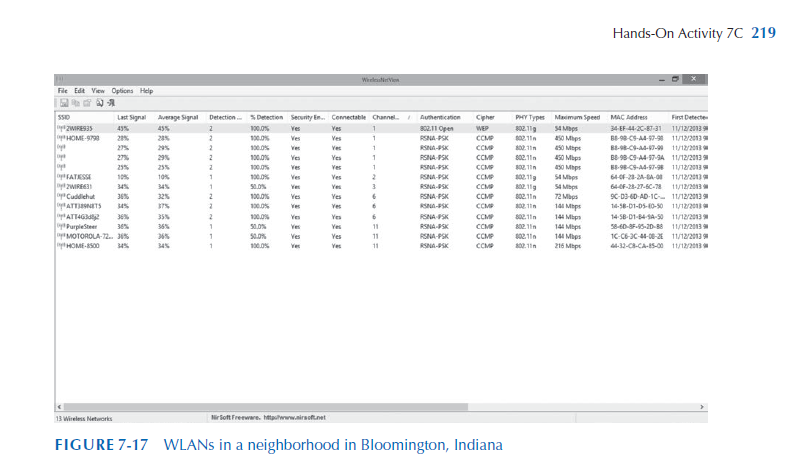Click the left arrow of horizontal scrollbar
This screenshot has height=472, width=802.
point(59,407)
